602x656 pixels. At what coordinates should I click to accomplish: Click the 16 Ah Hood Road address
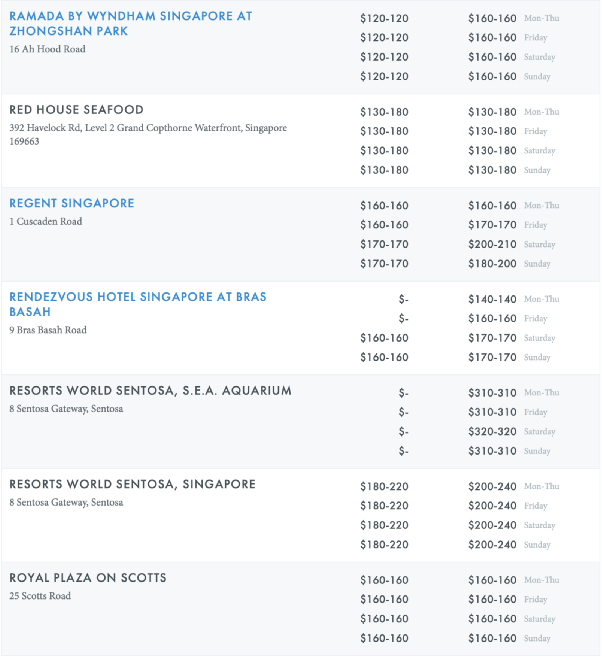47,49
